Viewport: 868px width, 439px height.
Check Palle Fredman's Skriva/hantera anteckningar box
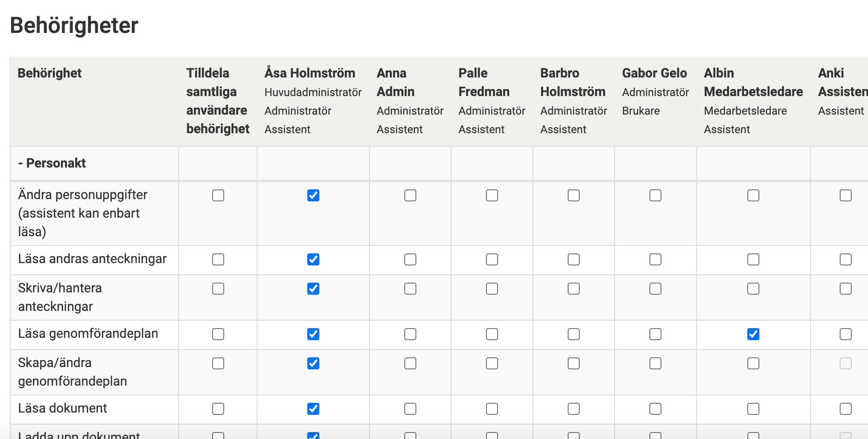(492, 289)
